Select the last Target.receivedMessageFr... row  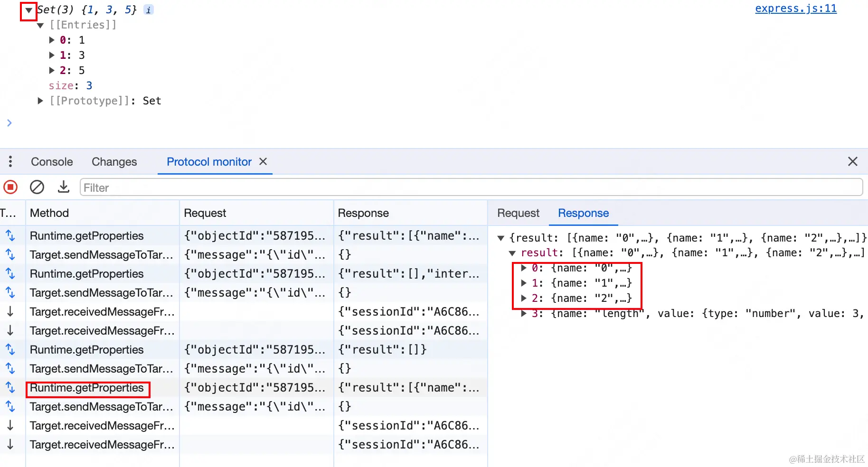point(102,445)
